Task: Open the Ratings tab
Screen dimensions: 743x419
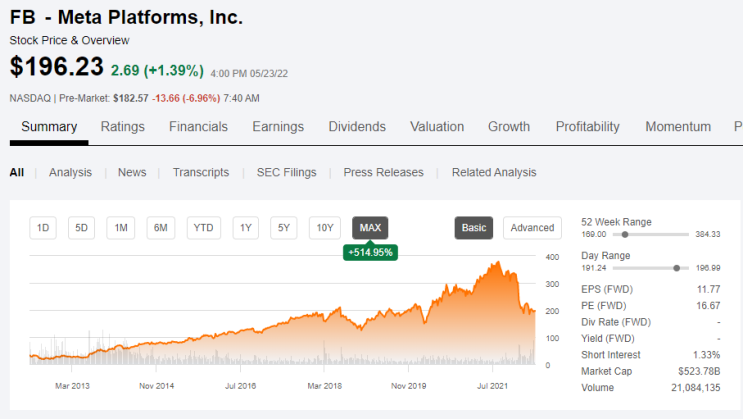Action: tap(122, 127)
